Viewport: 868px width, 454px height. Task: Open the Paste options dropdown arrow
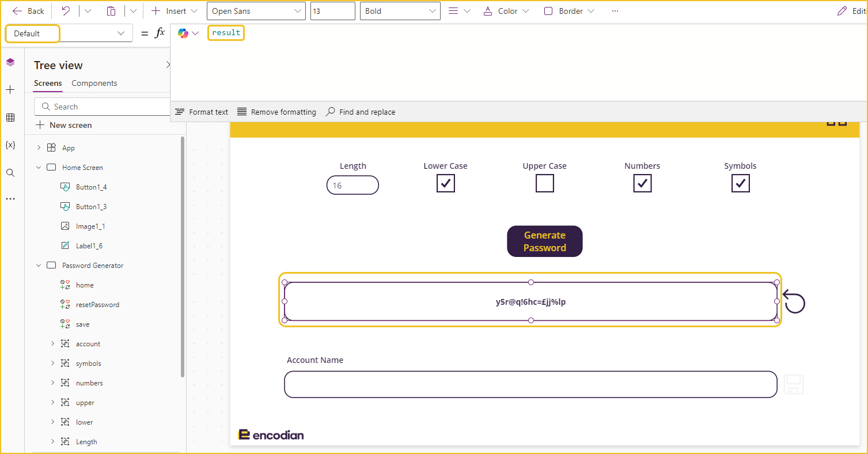(x=134, y=11)
